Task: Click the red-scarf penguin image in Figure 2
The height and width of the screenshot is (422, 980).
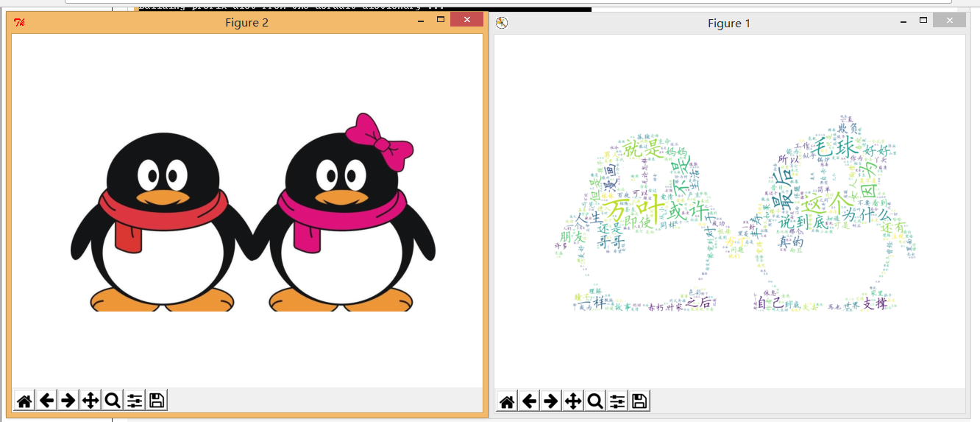Action: pos(162,221)
